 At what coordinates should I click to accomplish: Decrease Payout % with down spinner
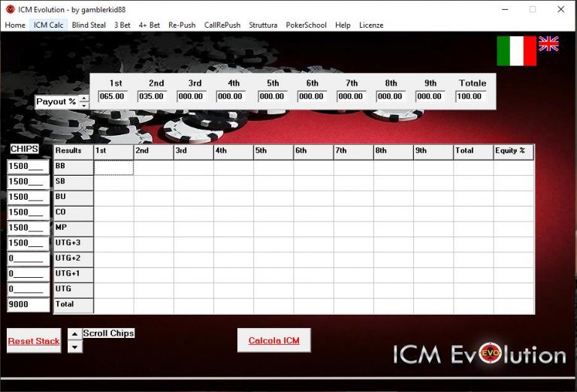84,105
